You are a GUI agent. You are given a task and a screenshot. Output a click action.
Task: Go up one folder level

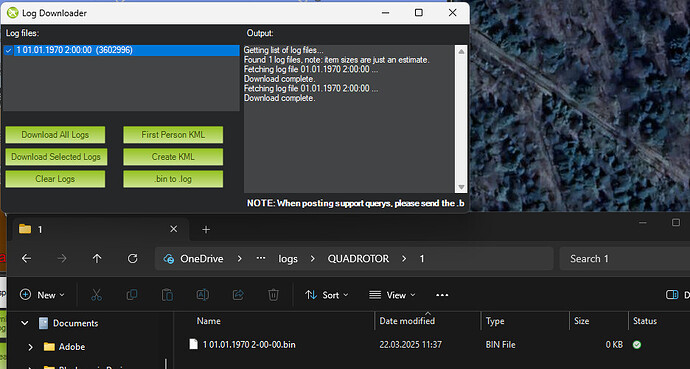tap(97, 259)
